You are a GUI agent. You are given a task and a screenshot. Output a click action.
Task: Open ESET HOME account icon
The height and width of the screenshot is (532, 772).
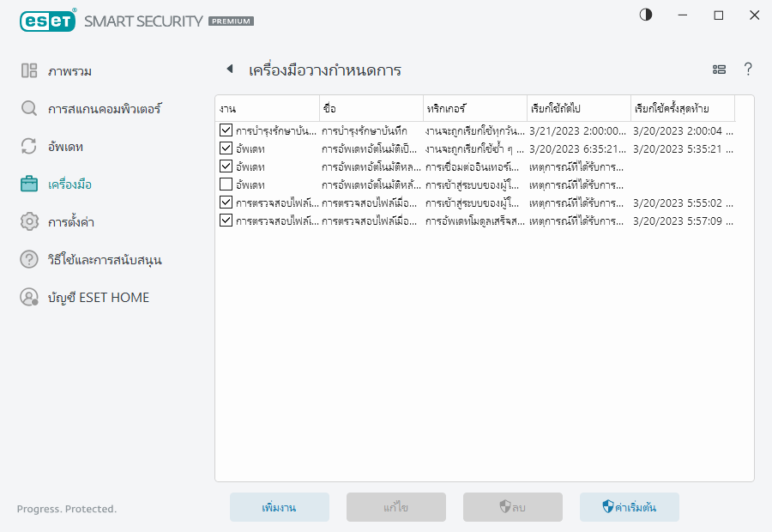point(29,298)
